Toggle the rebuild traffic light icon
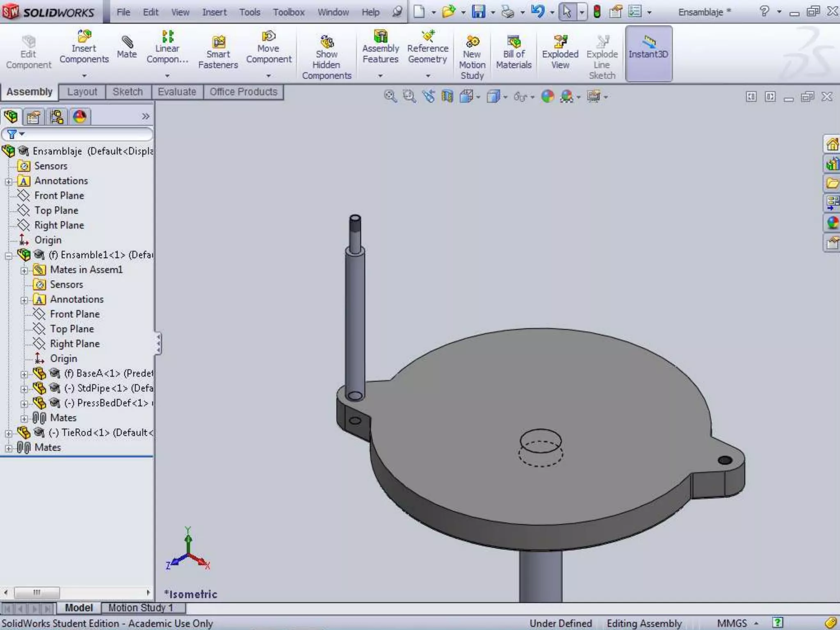840x630 pixels. (597, 11)
